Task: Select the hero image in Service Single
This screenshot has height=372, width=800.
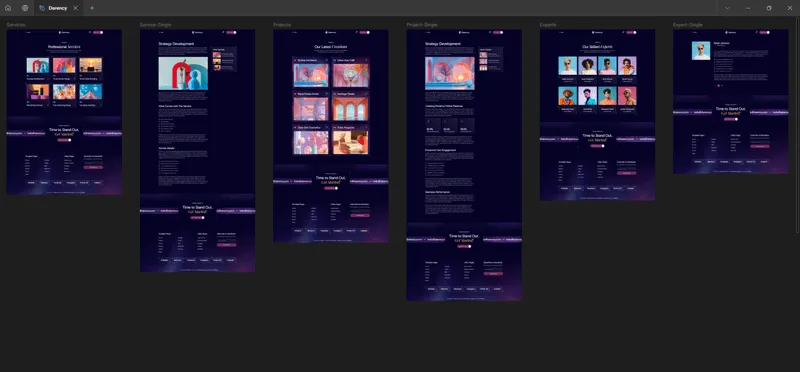Action: [x=183, y=73]
